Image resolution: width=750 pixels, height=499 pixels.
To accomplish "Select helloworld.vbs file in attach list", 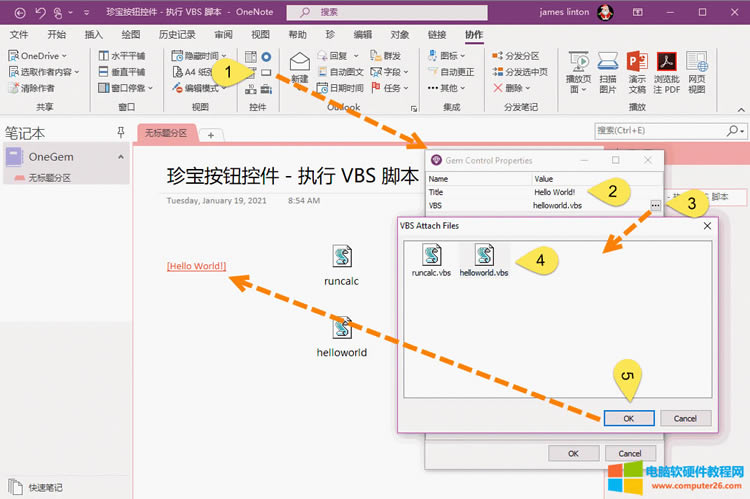I will click(484, 260).
